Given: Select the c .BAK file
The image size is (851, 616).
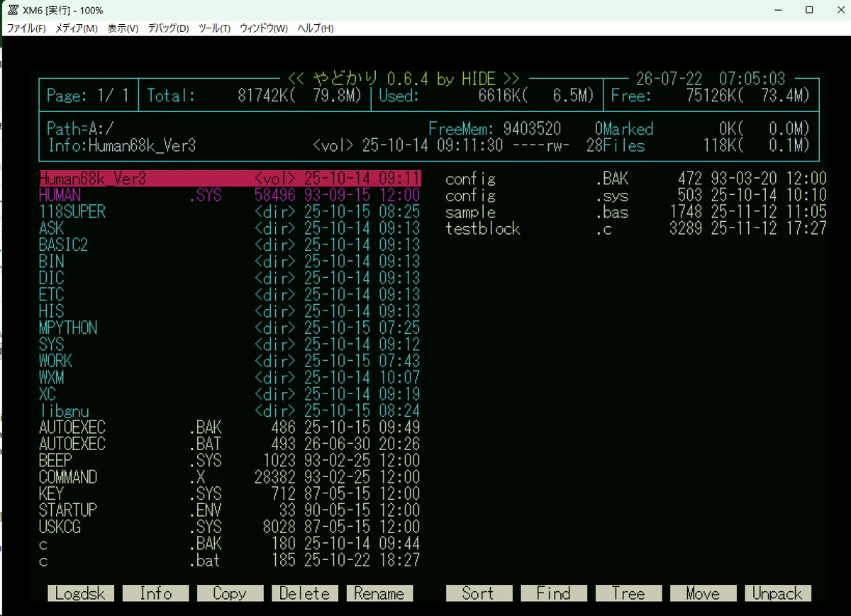Looking at the screenshot, I should (x=230, y=544).
